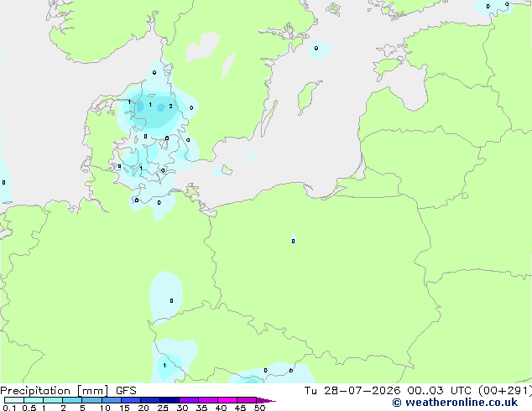The image size is (532, 411).
Task: Click the 0.1–0.5 mm legend color swatch
Action: point(14,400)
